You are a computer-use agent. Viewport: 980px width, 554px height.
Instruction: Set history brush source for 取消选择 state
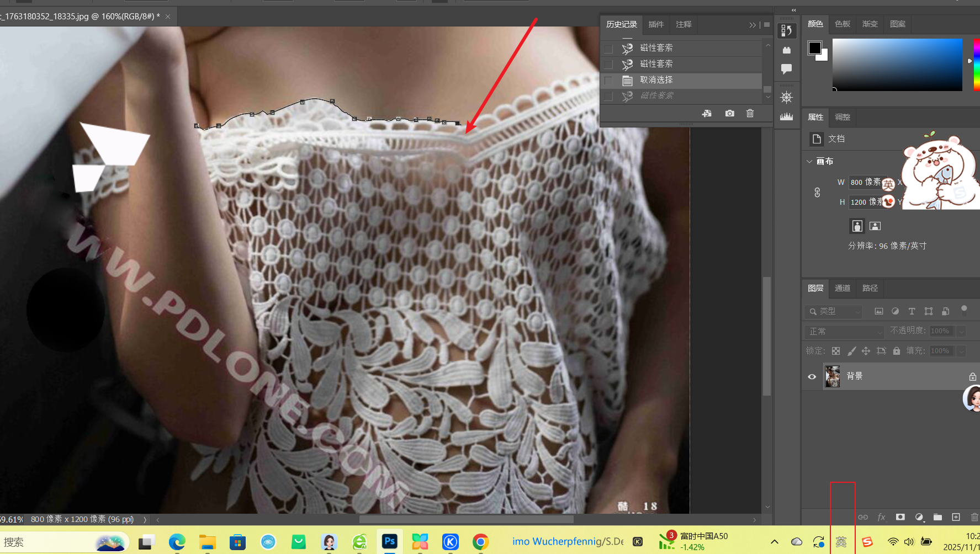coord(608,81)
